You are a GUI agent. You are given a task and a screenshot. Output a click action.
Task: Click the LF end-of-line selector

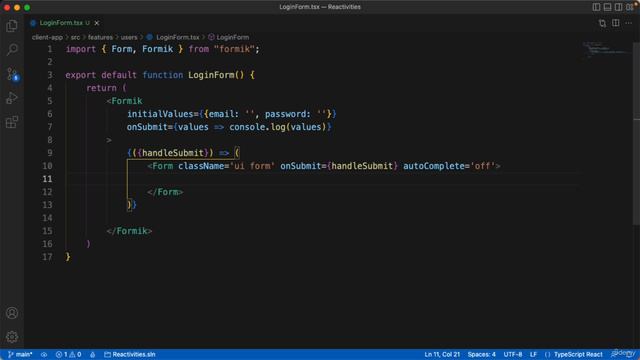[x=533, y=354]
